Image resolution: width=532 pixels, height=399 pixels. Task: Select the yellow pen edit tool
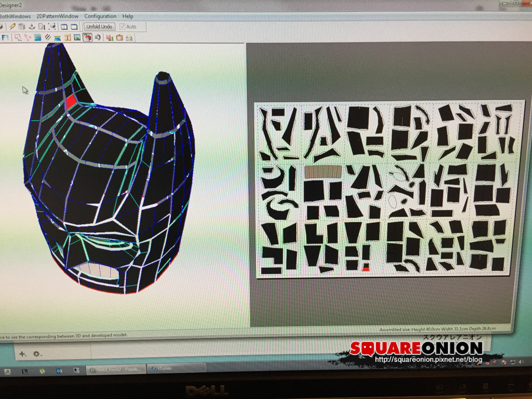12,27
